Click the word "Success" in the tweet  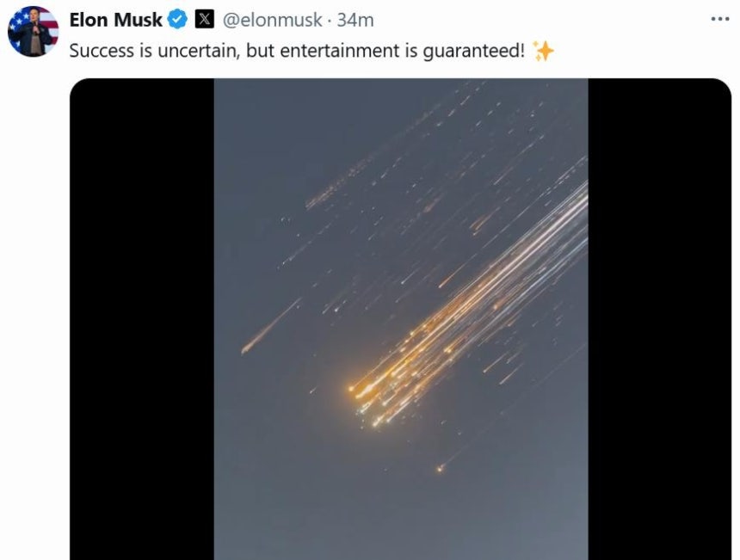(102, 51)
